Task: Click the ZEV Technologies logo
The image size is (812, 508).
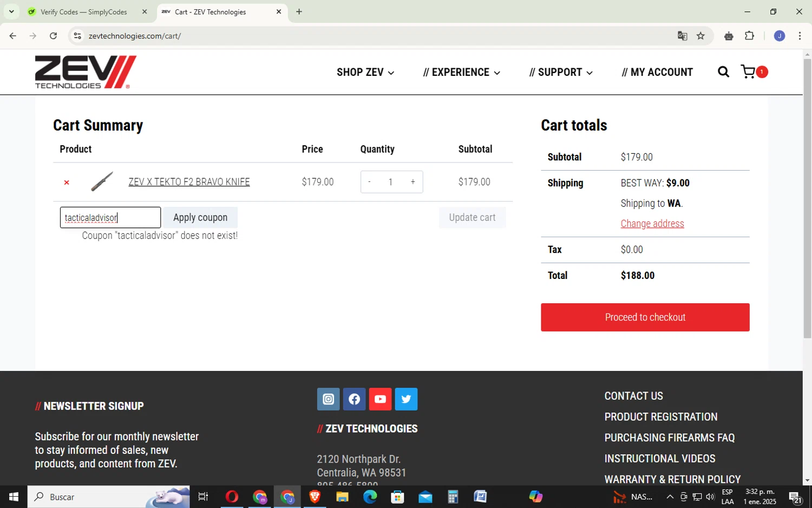Action: [x=86, y=72]
